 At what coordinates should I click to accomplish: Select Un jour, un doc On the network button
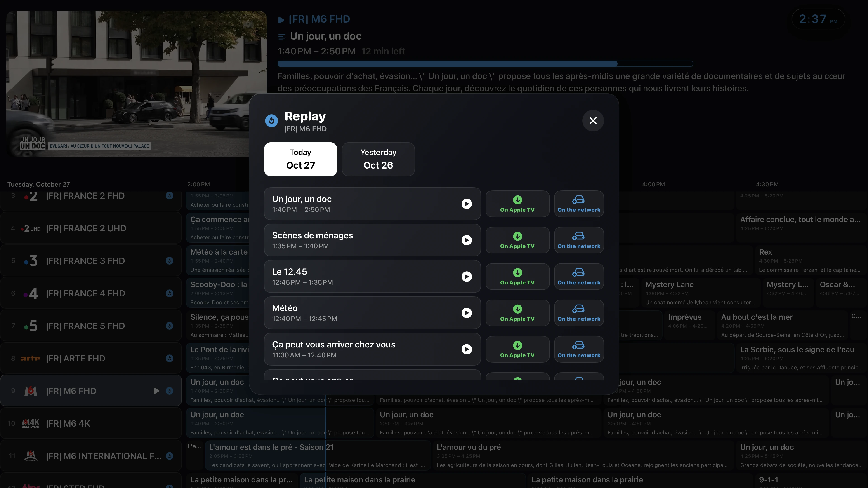tap(579, 204)
